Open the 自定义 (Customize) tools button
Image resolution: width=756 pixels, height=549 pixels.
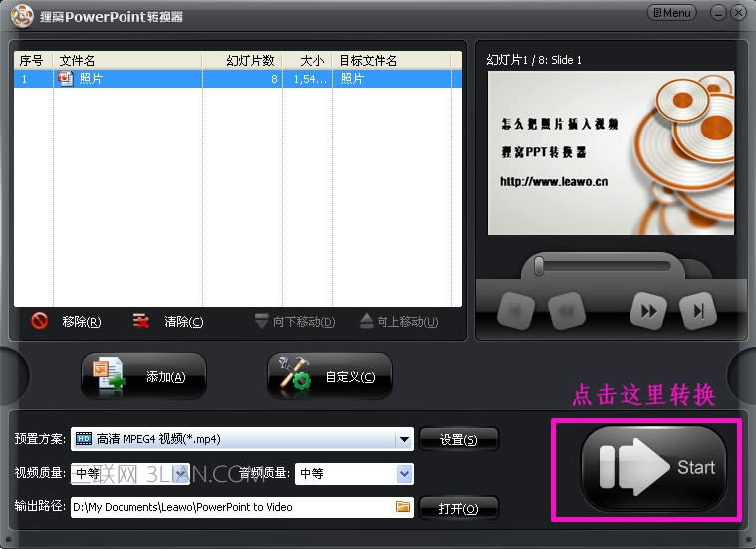point(330,376)
